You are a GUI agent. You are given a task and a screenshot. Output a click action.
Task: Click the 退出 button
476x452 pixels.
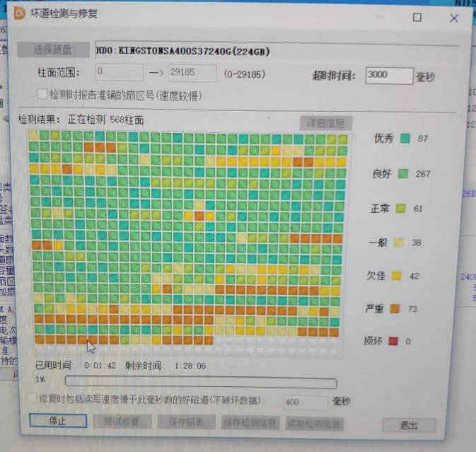point(409,425)
